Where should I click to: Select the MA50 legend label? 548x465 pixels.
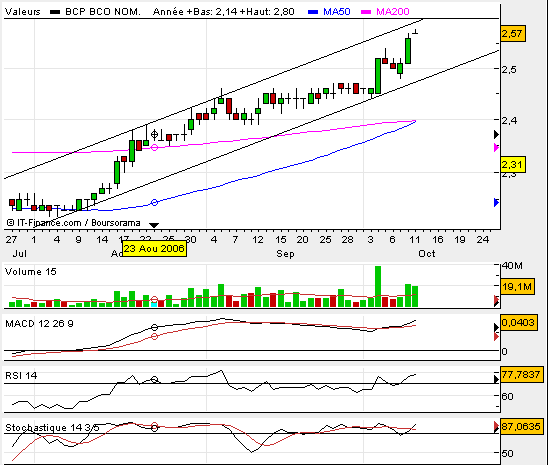click(x=337, y=12)
